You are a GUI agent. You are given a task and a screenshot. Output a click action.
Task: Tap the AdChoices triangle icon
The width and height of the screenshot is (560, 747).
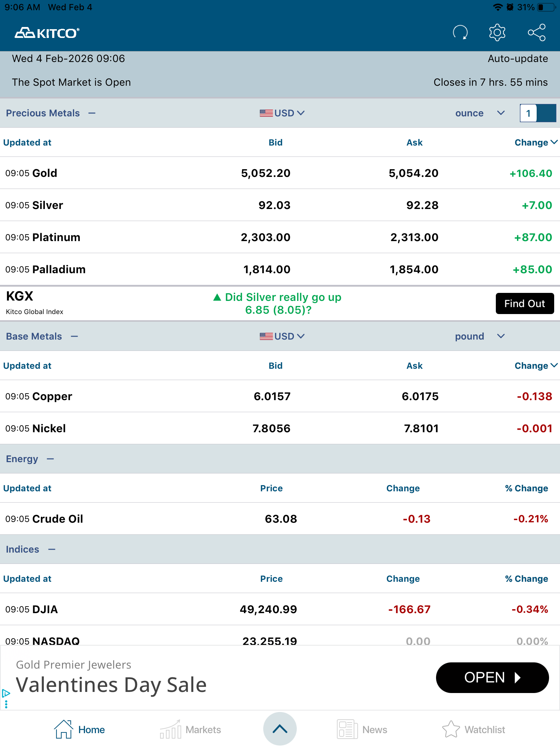6,693
